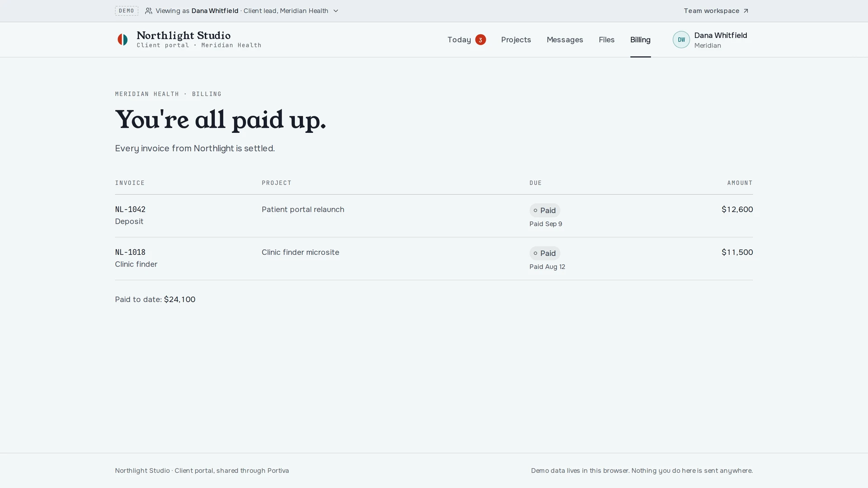Click the people icon beside Viewing as
868x488 pixels.
[148, 11]
